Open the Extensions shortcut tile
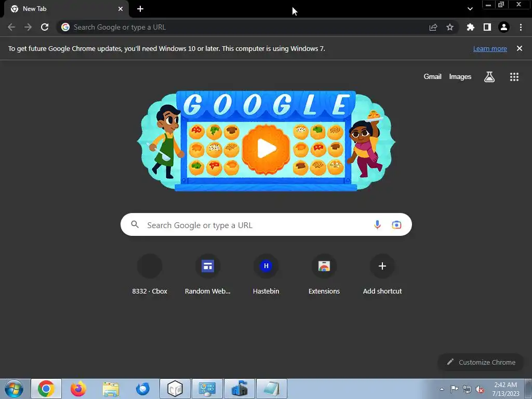Screen dimensions: 532x399 coord(324,275)
